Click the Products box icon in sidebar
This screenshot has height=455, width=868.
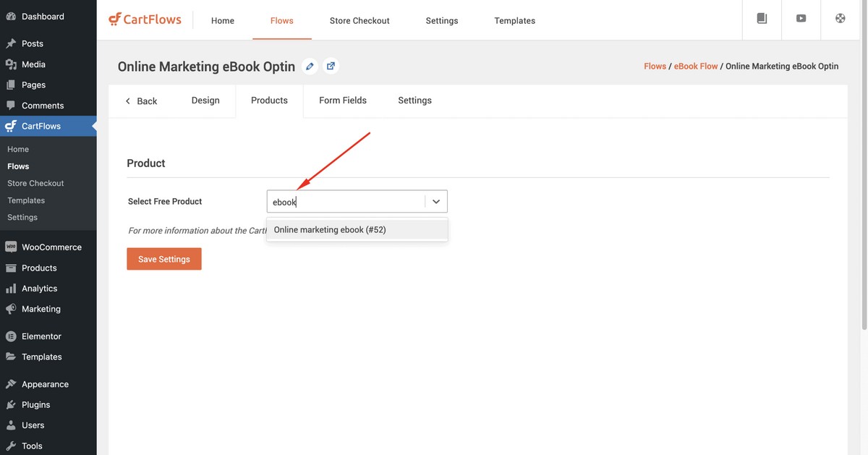tap(11, 268)
